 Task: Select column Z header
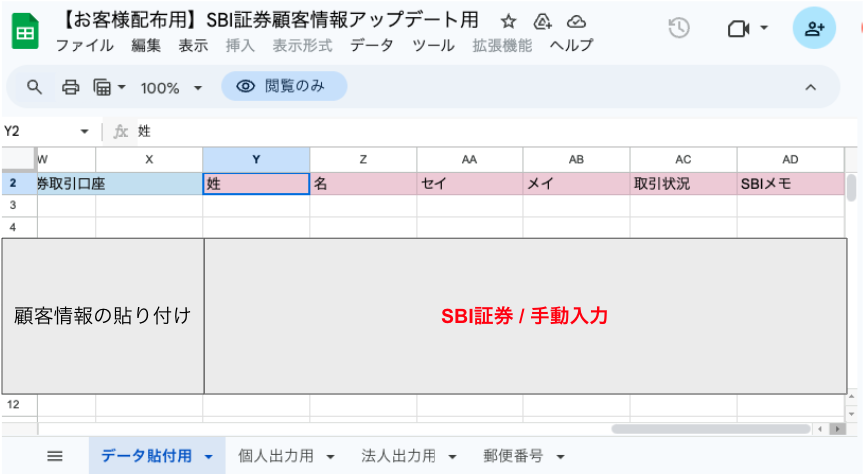pos(363,160)
